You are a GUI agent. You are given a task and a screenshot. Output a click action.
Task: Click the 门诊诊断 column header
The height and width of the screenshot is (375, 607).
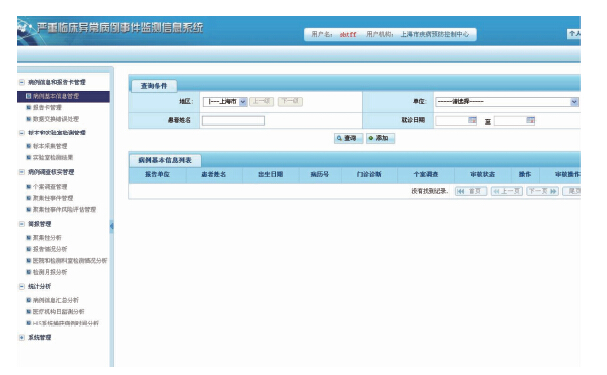pos(369,175)
